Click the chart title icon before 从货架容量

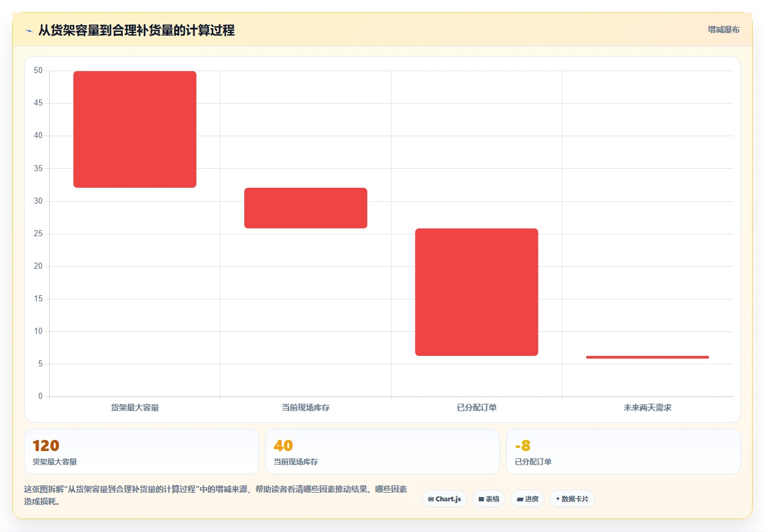[x=29, y=30]
